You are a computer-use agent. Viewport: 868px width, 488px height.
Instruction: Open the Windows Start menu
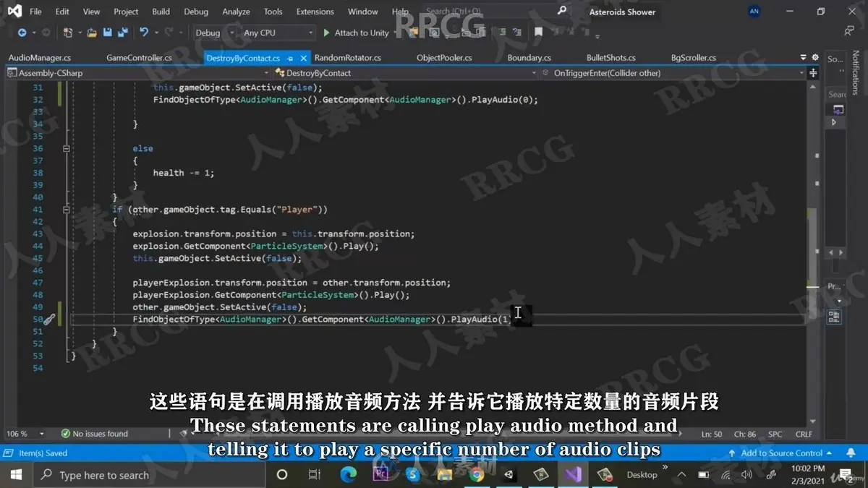point(17,475)
